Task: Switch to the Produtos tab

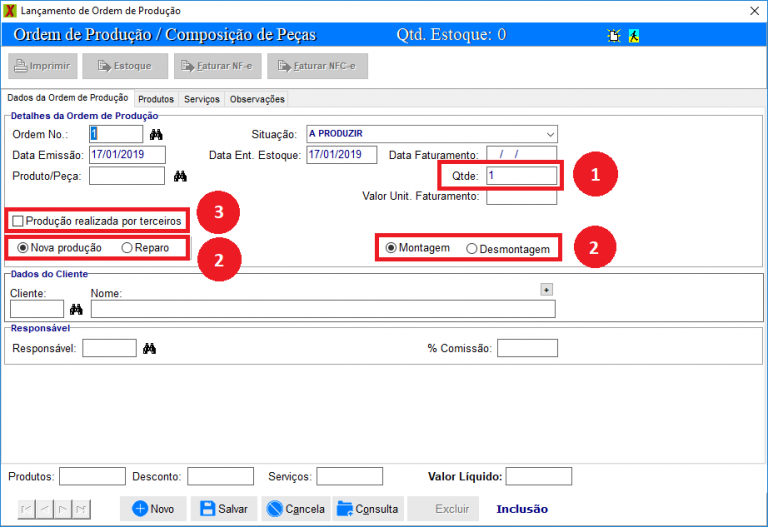Action: coord(156,99)
